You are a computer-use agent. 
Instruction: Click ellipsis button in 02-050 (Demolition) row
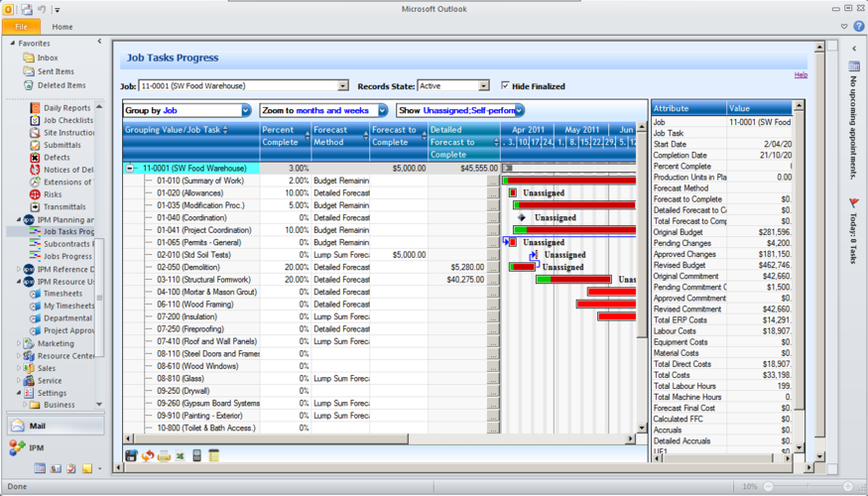(x=493, y=268)
